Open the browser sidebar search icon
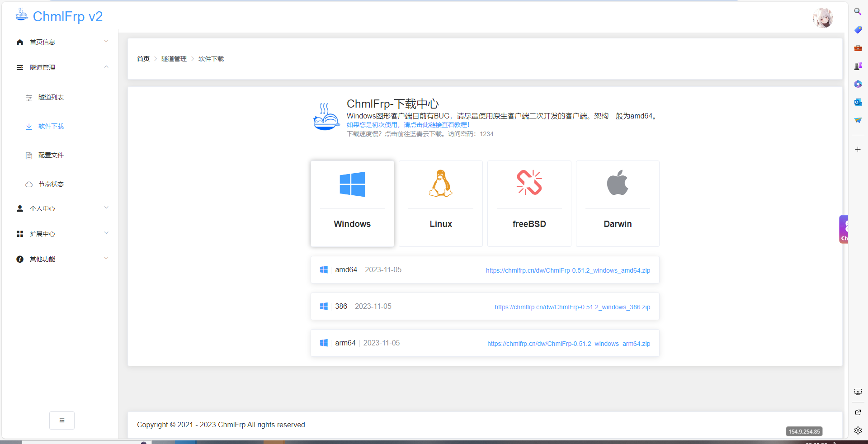868x444 pixels. (x=858, y=11)
